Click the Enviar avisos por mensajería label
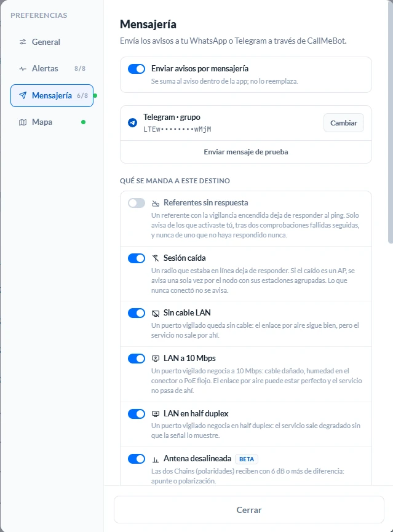Screen dimensions: 393x532 (x=200, y=68)
